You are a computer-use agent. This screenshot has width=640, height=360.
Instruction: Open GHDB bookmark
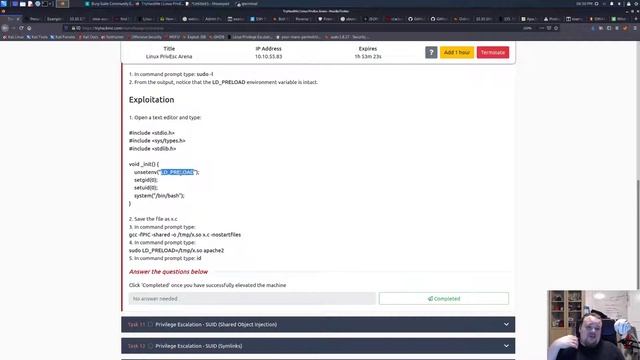pos(217,37)
